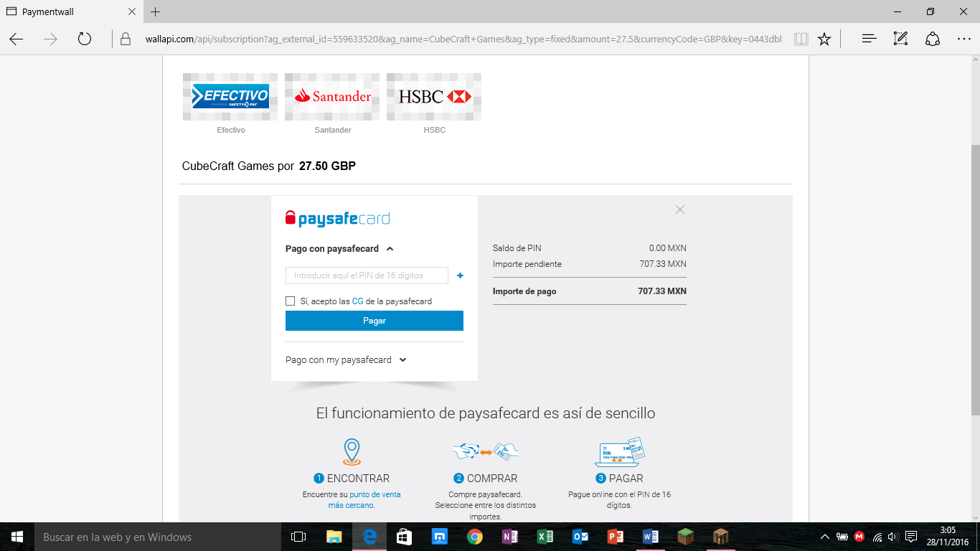
Task: Add another PIN with plus icon
Action: click(x=460, y=275)
